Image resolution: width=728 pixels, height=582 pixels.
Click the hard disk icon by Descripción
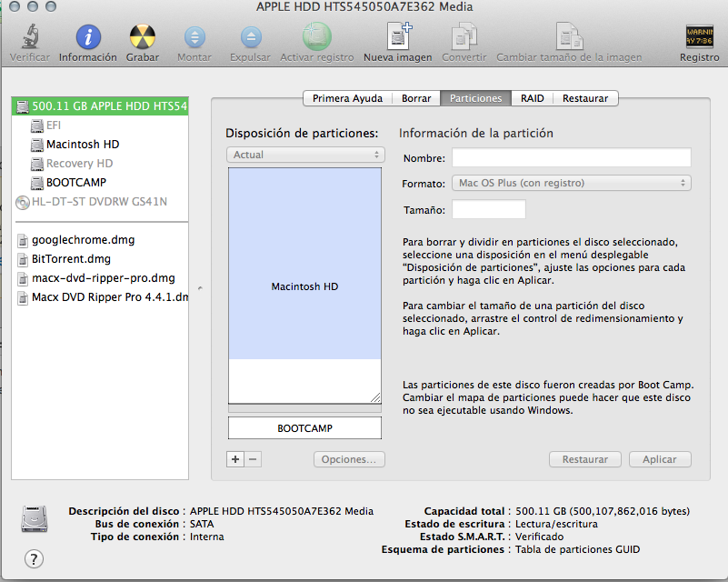point(35,518)
